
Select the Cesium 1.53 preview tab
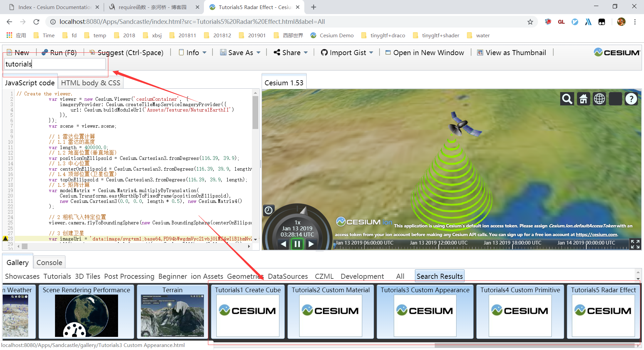coord(284,83)
